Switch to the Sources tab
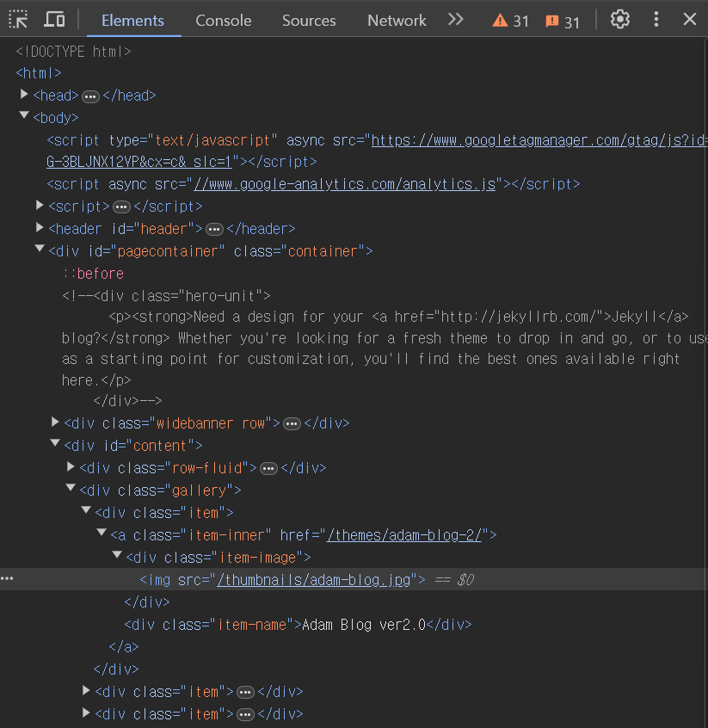The width and height of the screenshot is (708, 728). pyautogui.click(x=309, y=21)
